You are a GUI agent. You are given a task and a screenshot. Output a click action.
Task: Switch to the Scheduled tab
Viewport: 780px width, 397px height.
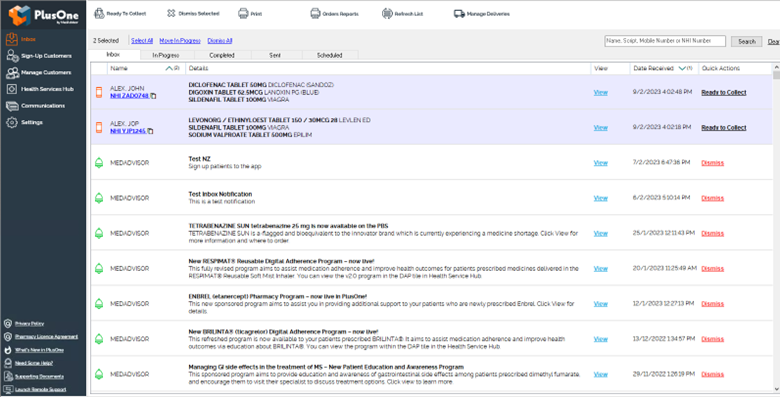329,55
